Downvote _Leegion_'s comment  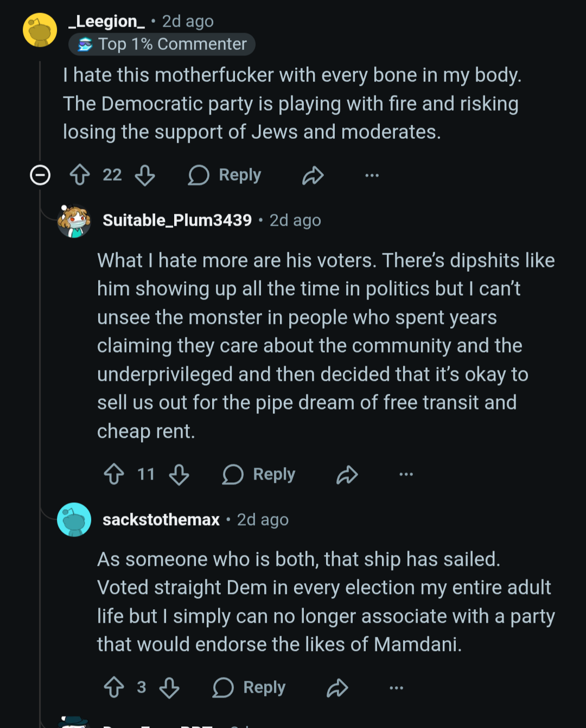[145, 175]
